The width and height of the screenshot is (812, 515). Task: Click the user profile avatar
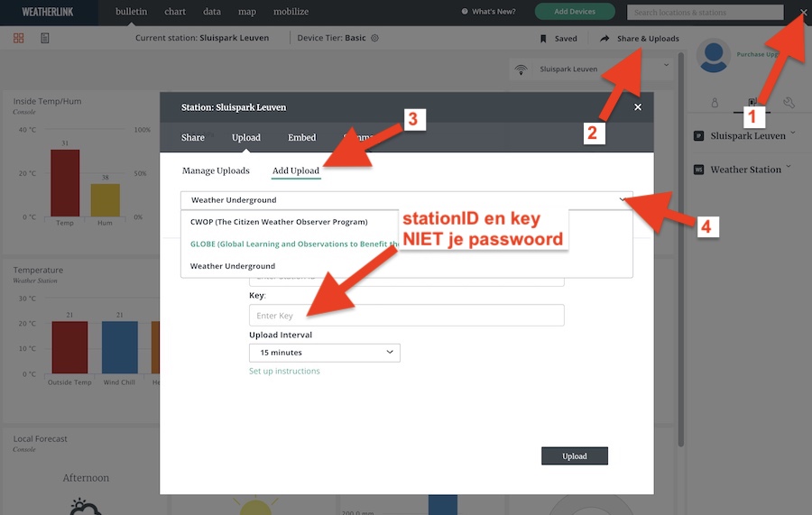[x=714, y=56]
